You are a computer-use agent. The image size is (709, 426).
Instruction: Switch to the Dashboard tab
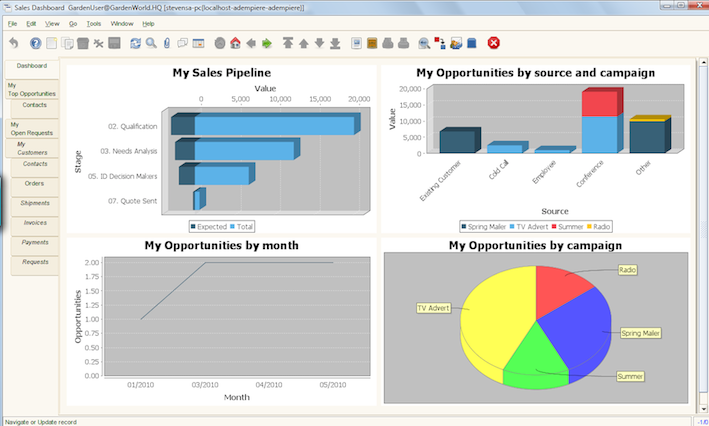tap(31, 66)
